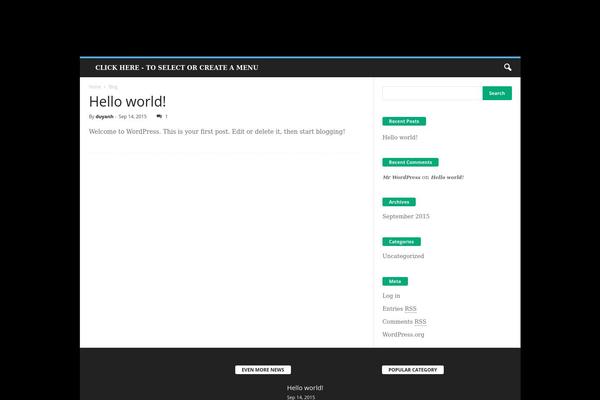Click the Meta widget heading
The height and width of the screenshot is (400, 600).
coord(395,281)
